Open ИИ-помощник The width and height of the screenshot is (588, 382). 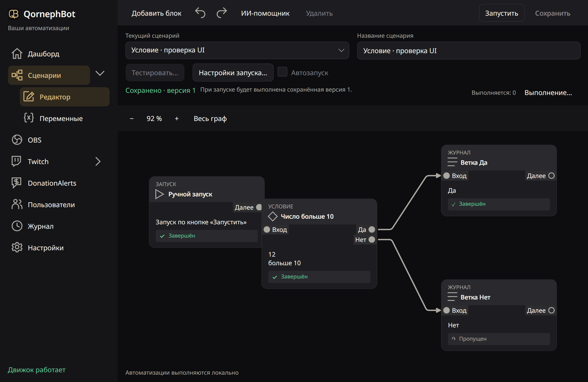click(265, 13)
